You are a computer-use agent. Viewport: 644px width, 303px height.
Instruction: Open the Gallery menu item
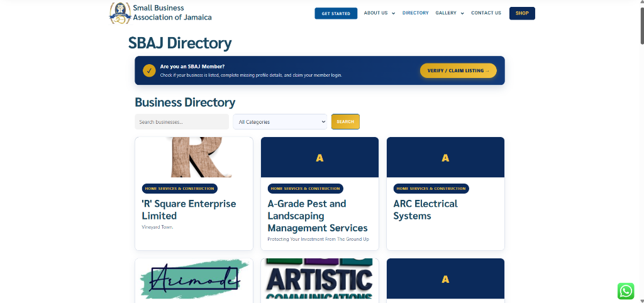(446, 13)
